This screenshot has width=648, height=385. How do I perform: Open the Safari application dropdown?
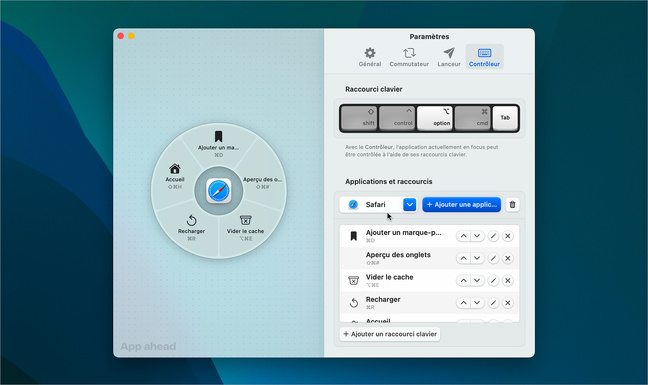pyautogui.click(x=378, y=204)
